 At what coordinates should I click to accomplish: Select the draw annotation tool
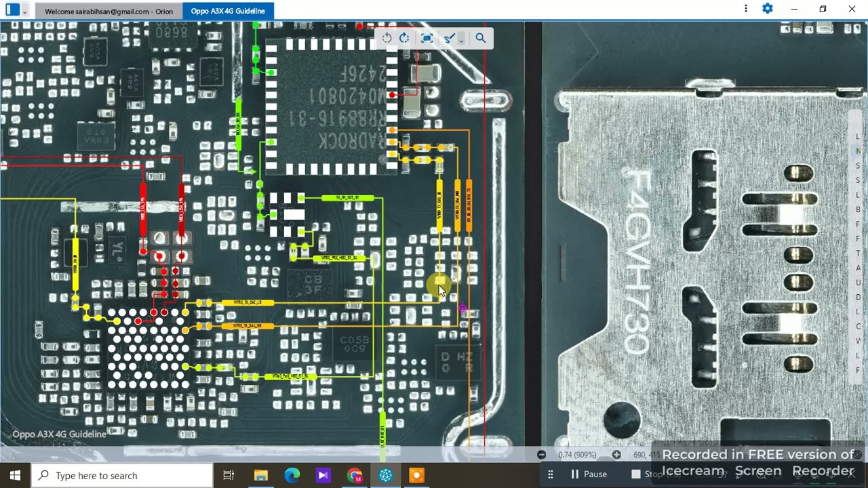point(448,39)
